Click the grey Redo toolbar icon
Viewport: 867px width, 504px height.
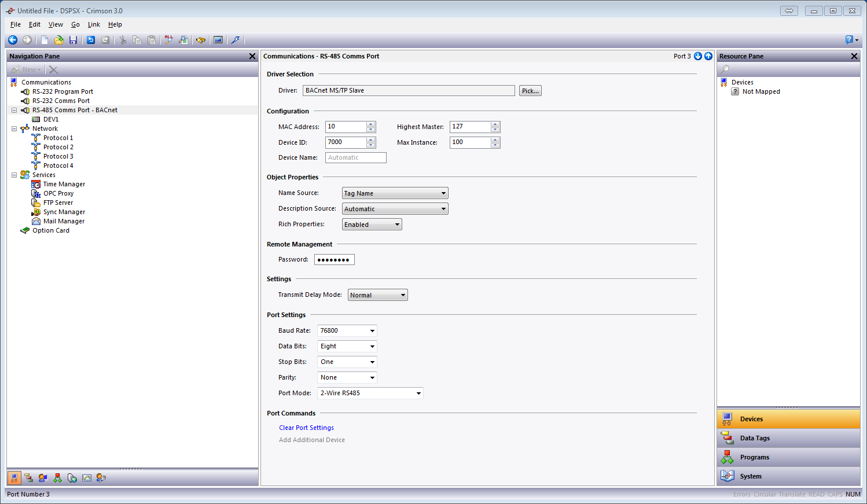[105, 40]
